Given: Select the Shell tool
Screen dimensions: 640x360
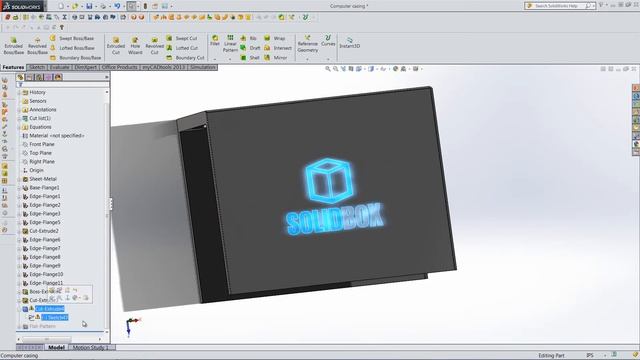Looking at the screenshot, I should tap(250, 58).
